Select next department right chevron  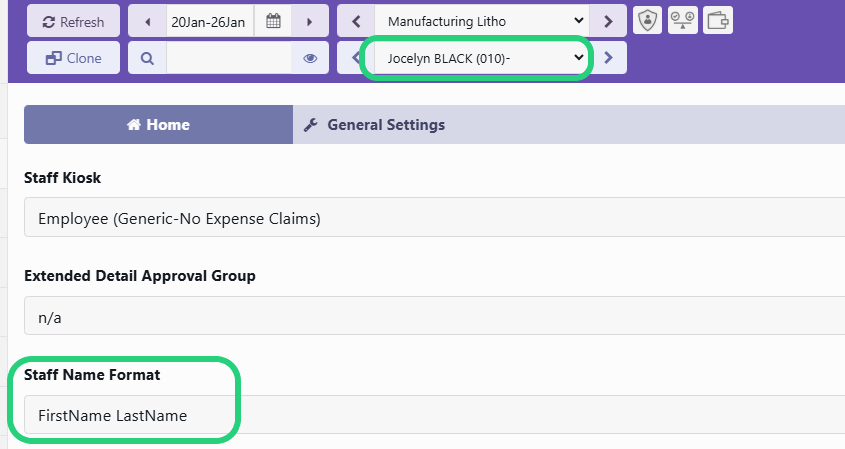pyautogui.click(x=608, y=21)
